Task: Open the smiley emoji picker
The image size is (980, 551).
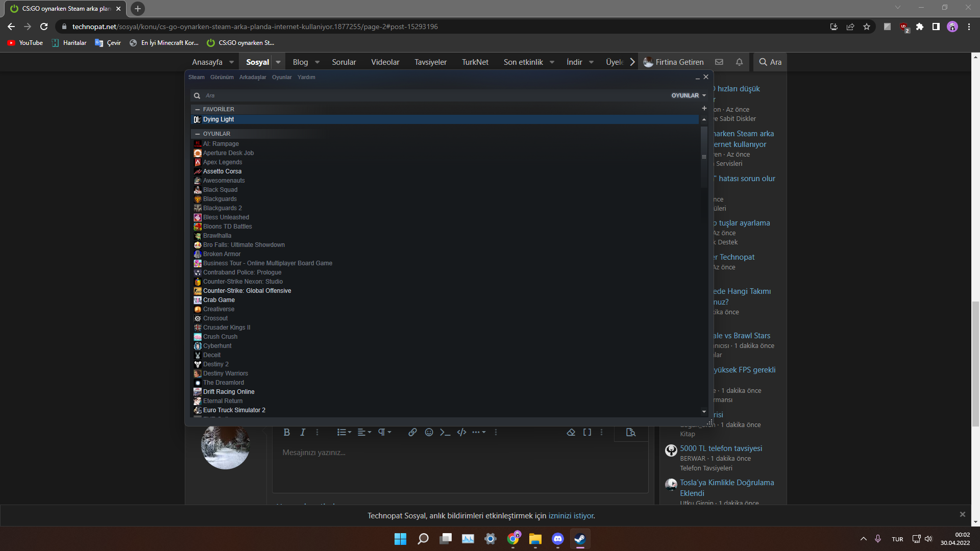Action: click(429, 433)
